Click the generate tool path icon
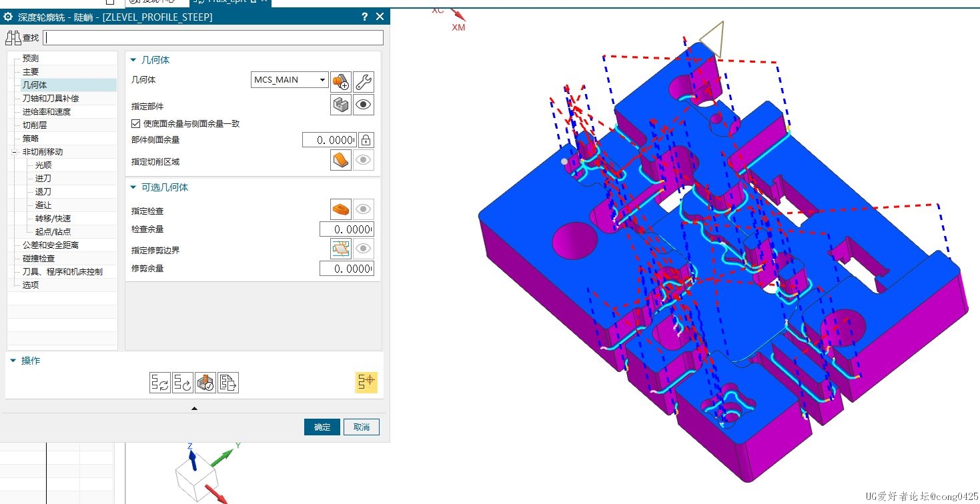The image size is (980, 504). click(159, 383)
